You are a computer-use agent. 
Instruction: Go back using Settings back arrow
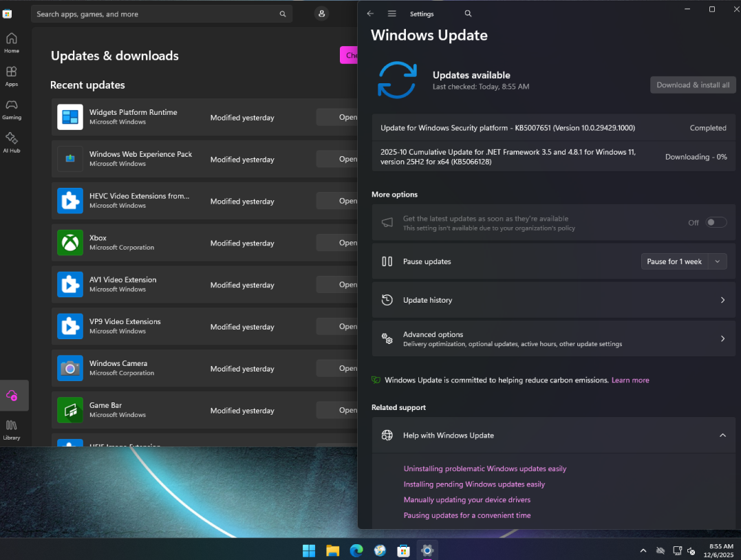click(x=370, y=14)
